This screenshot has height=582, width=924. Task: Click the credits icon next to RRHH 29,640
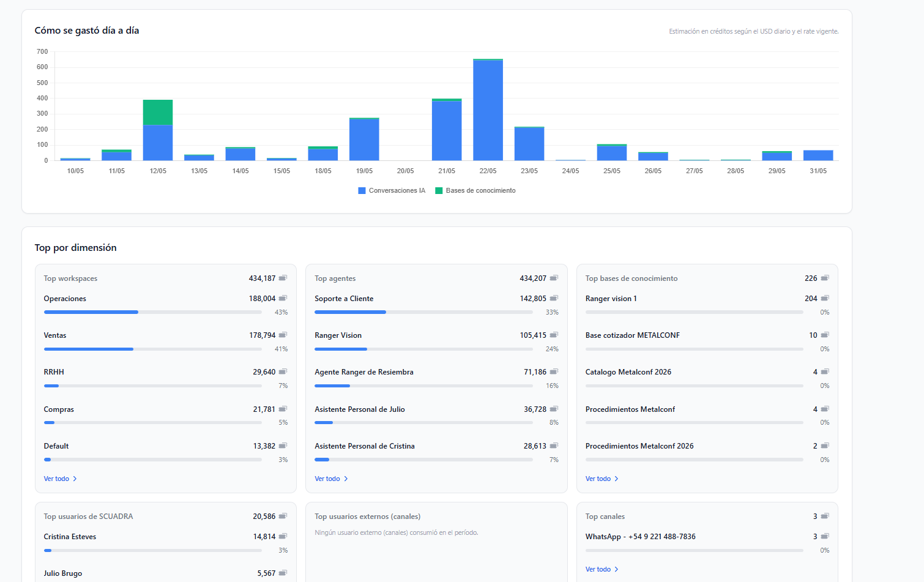283,371
